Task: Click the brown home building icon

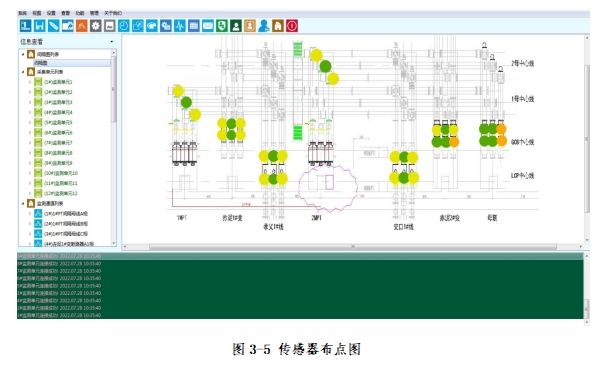Action: point(278,26)
